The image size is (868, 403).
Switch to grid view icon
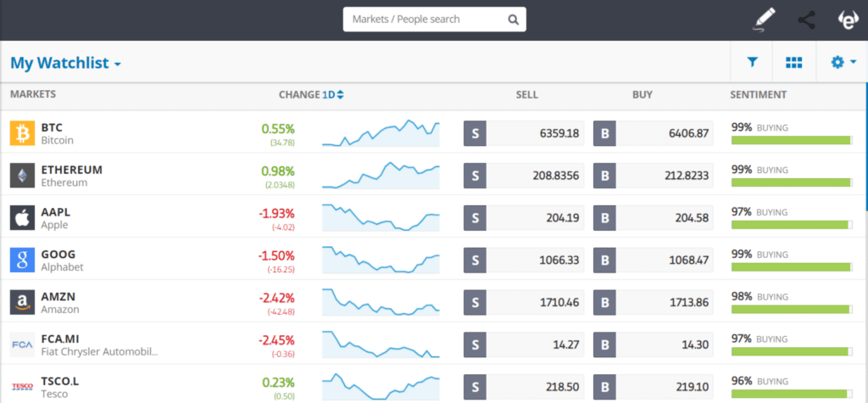tap(793, 62)
